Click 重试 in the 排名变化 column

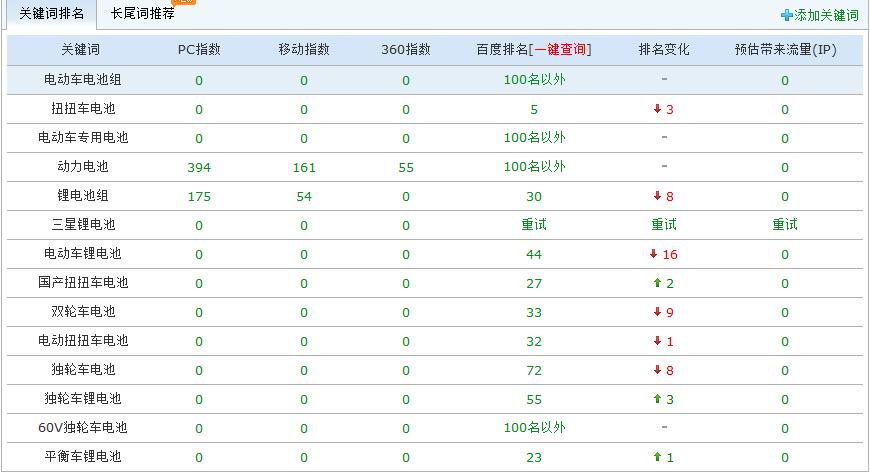(x=664, y=225)
